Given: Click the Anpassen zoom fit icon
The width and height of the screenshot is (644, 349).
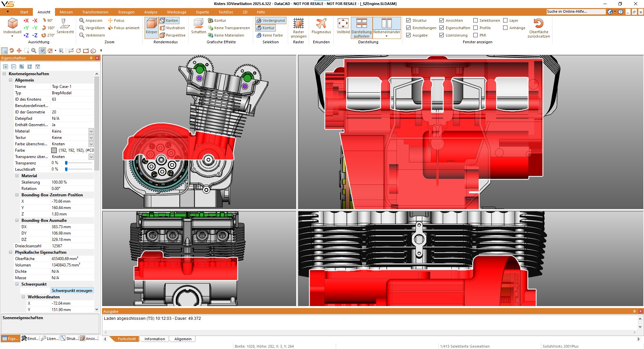Looking at the screenshot, I should [82, 20].
